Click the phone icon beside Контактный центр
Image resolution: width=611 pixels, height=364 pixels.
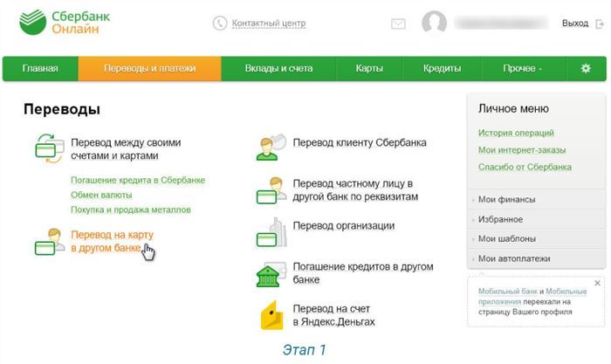pyautogui.click(x=220, y=24)
